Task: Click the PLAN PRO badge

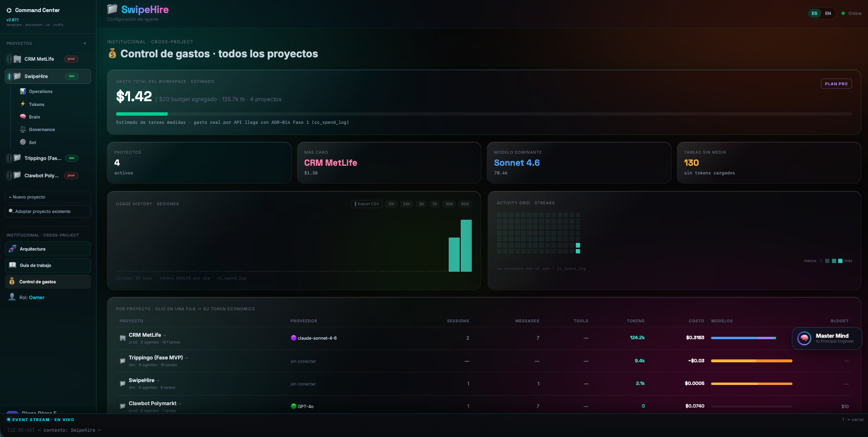Action: (x=836, y=84)
